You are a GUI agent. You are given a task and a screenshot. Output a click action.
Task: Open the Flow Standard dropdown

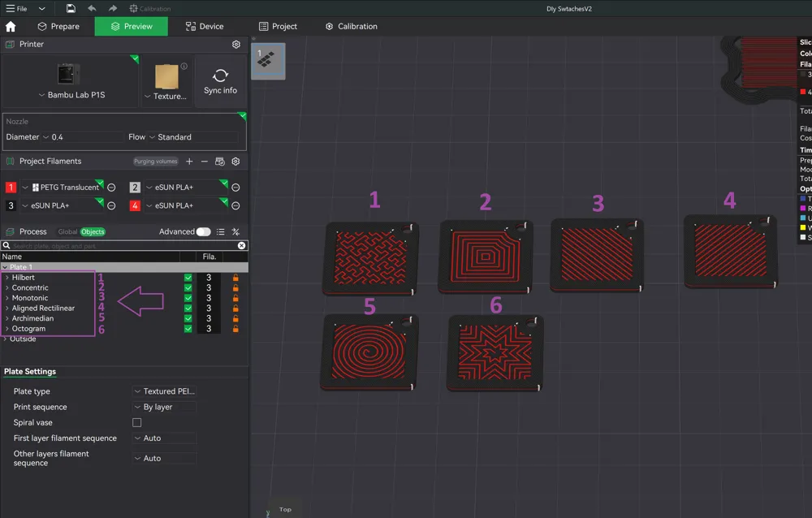point(193,137)
